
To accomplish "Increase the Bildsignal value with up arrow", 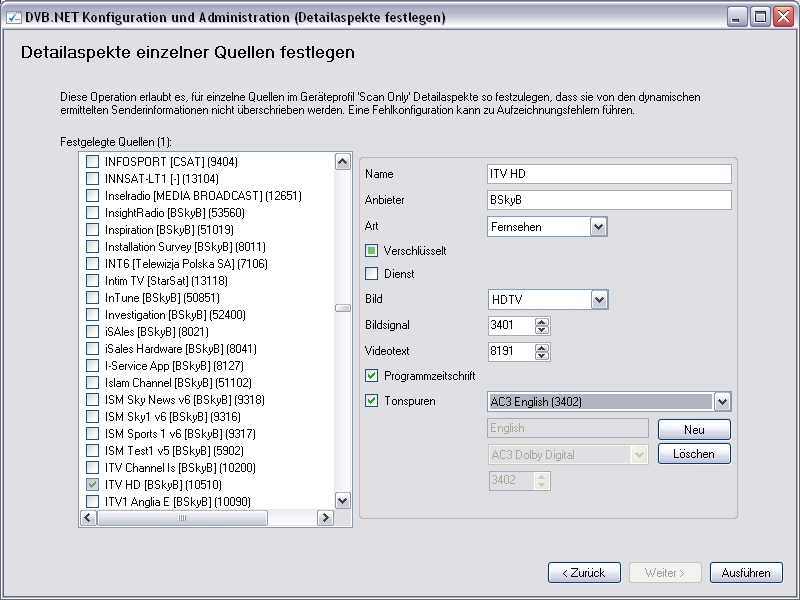I will pyautogui.click(x=542, y=321).
